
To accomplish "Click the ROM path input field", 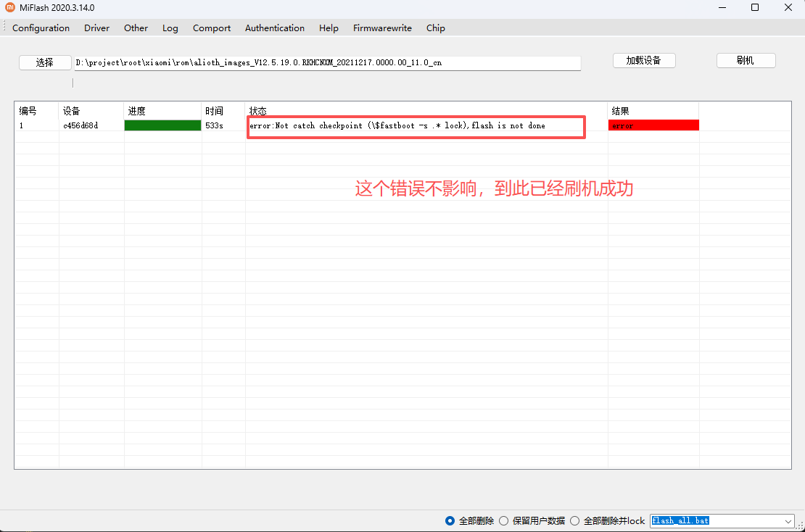I will tap(328, 63).
